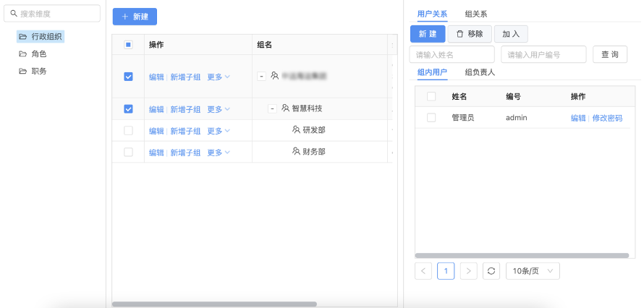Viewport: 644px width, 308px height.
Task: Click the group icon in the blurred top row
Action: click(x=275, y=76)
